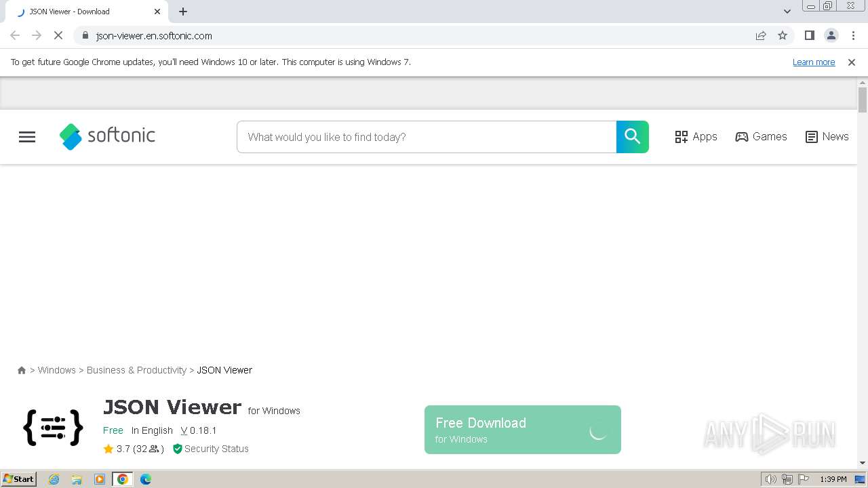Click the Learn more link in Chrome notice
Viewport: 868px width, 488px height.
point(814,62)
